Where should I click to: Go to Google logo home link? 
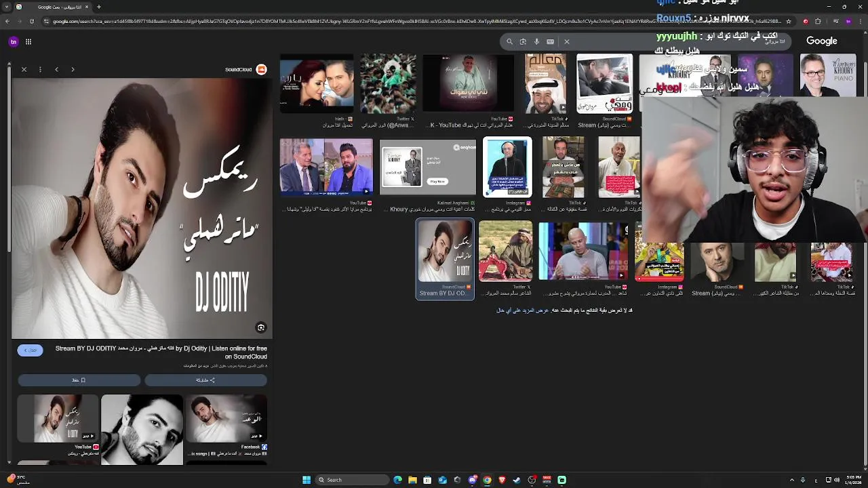pos(822,41)
